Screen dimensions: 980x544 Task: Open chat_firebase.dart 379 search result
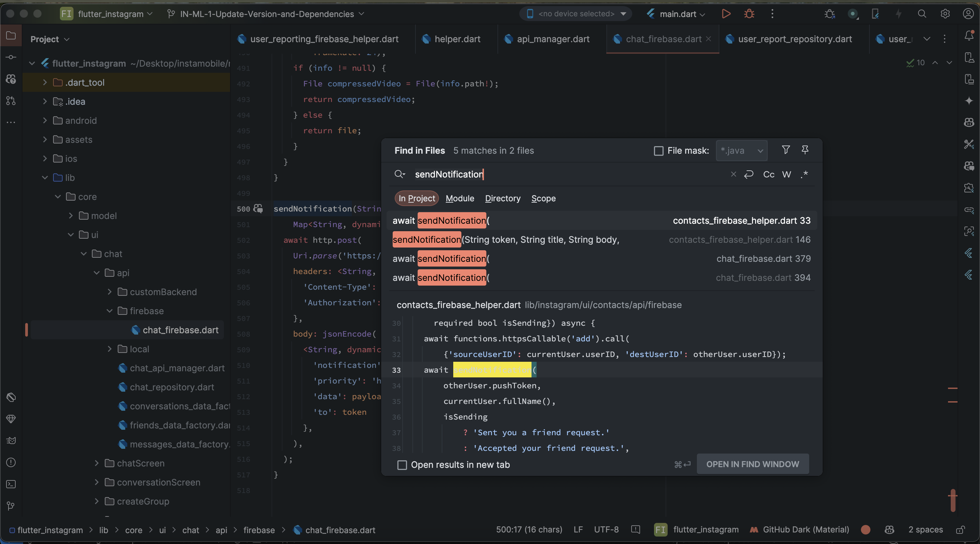(x=601, y=259)
